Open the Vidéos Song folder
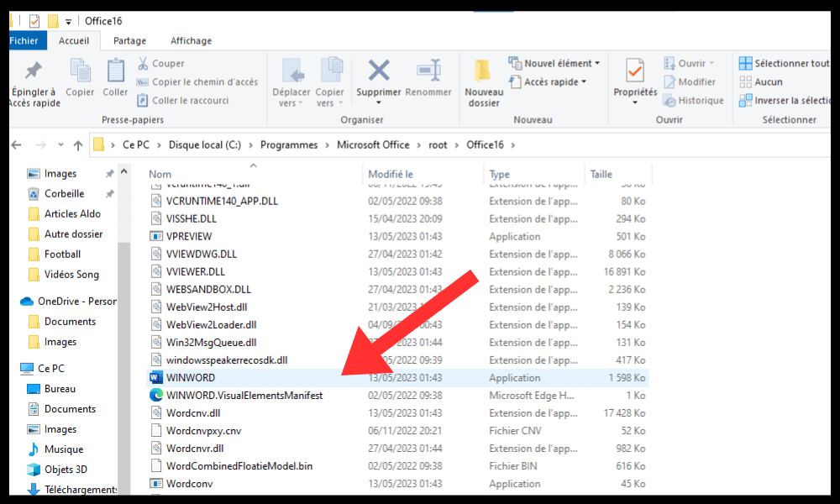This screenshot has width=840, height=504. [71, 275]
